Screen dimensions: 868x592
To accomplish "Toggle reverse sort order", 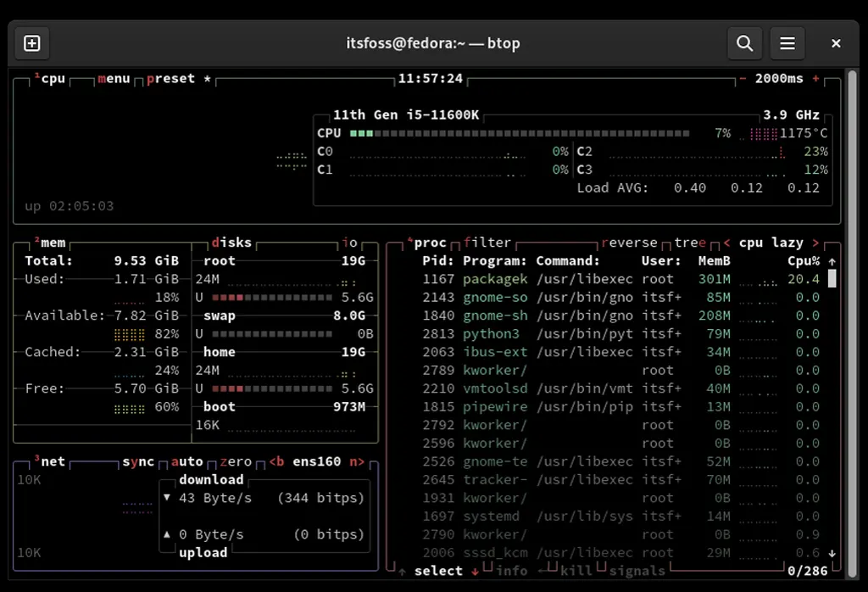I will click(630, 243).
